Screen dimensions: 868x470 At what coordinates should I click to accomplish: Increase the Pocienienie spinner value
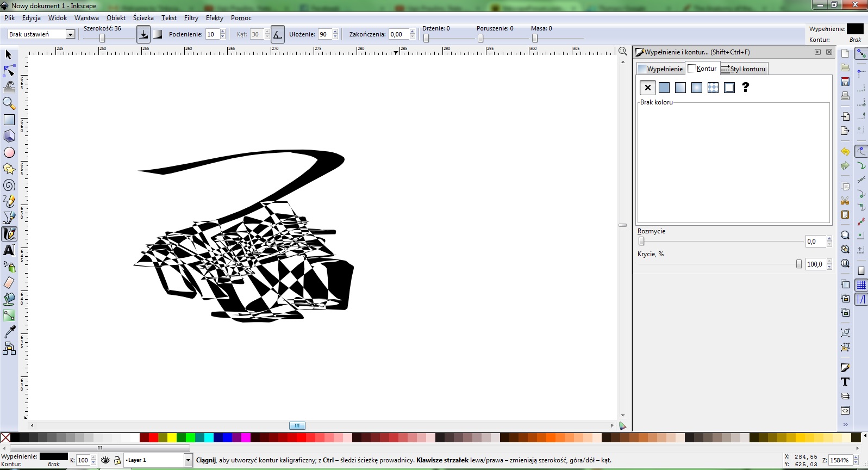pos(223,32)
